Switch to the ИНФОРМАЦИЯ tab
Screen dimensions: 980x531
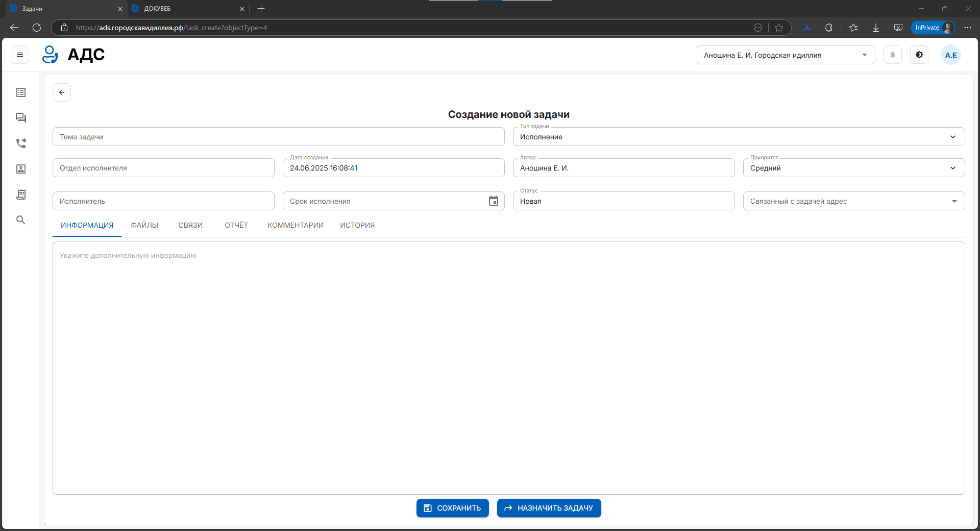tap(87, 225)
